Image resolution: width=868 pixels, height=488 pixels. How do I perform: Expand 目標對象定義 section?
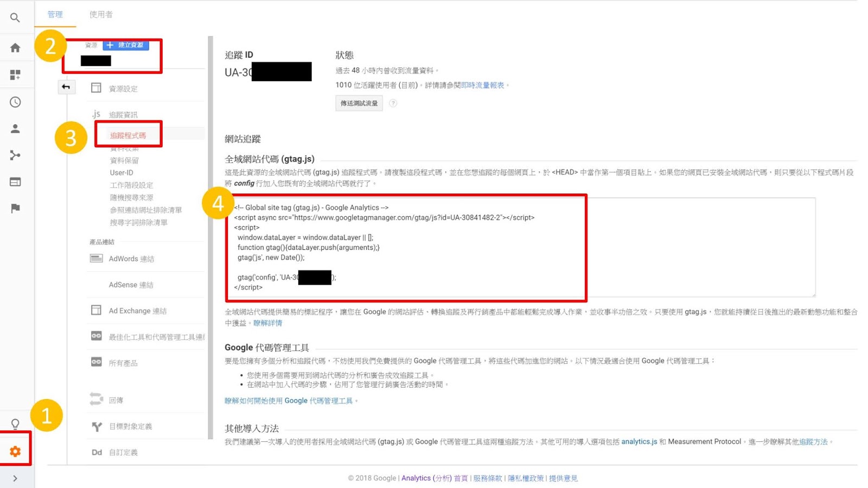(130, 426)
